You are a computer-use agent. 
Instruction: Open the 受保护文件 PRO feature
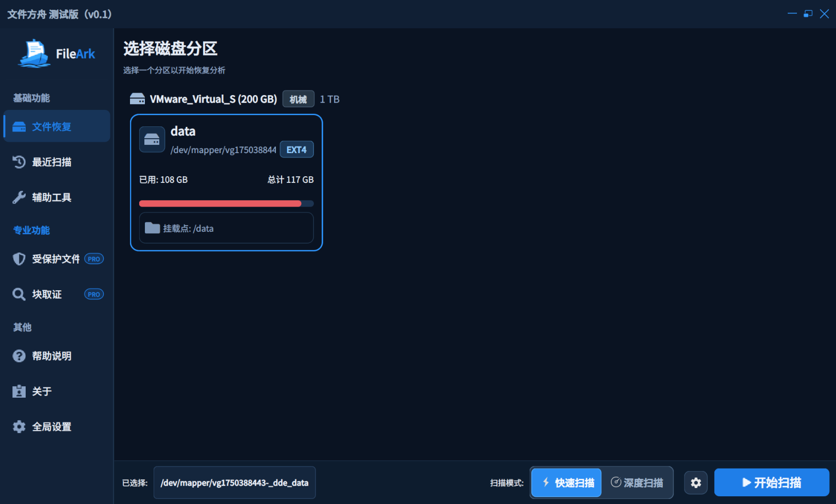tap(18, 259)
